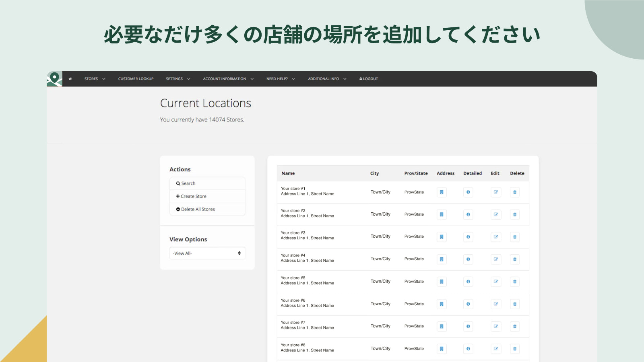The height and width of the screenshot is (362, 644).
Task: Open address view for Your store #8
Action: click(x=442, y=349)
